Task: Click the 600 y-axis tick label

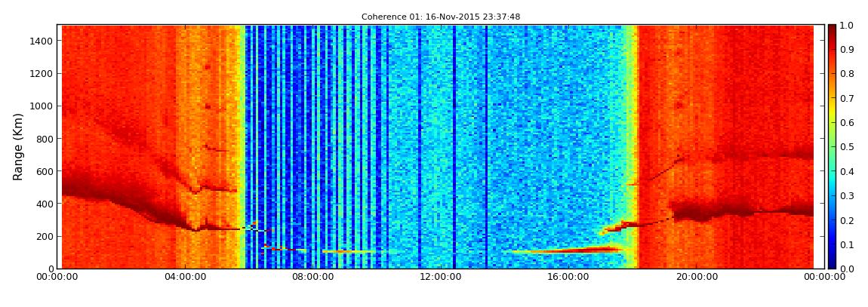Action: (45, 171)
